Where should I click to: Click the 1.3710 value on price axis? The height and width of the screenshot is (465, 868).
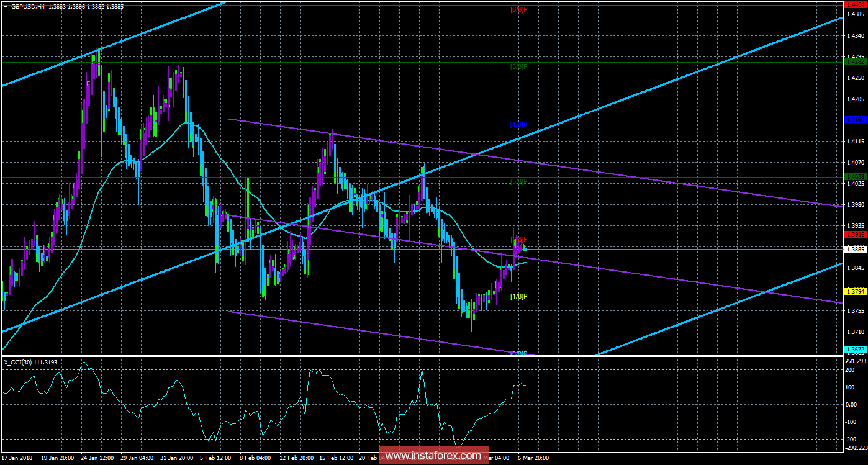click(855, 332)
